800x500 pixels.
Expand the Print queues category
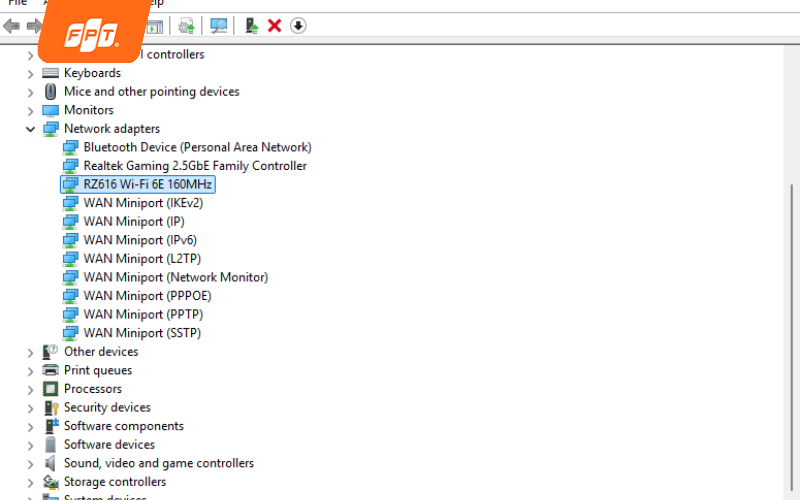coord(30,370)
